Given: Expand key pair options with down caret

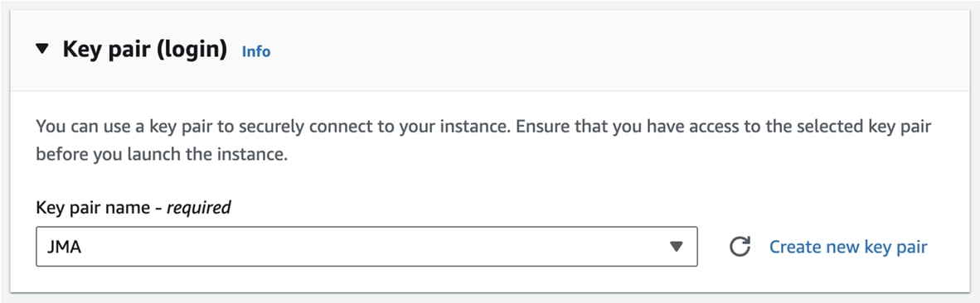Looking at the screenshot, I should (x=676, y=247).
